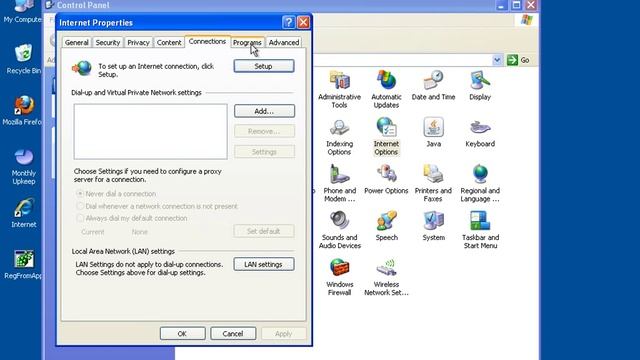The image size is (640, 360).
Task: Close the Internet Properties dialog
Action: point(303,22)
